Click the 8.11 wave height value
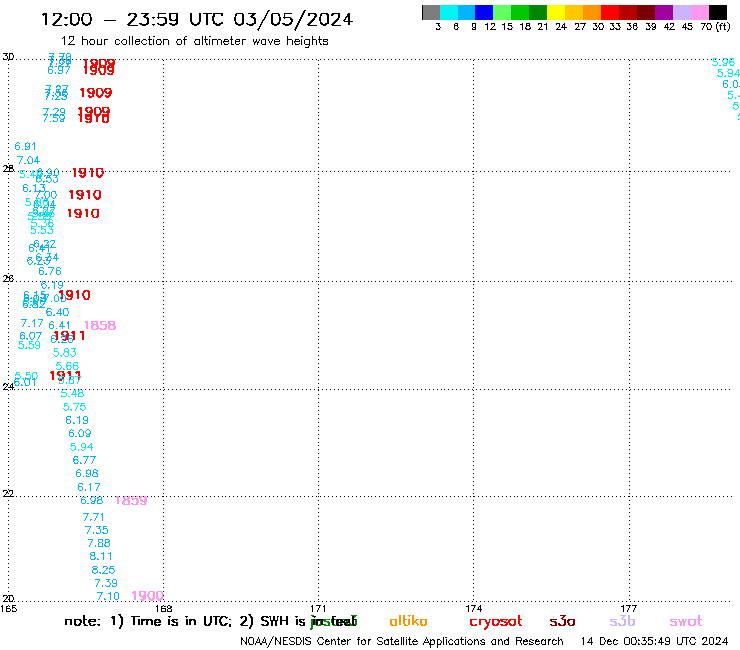The width and height of the screenshot is (740, 650). pos(101,556)
